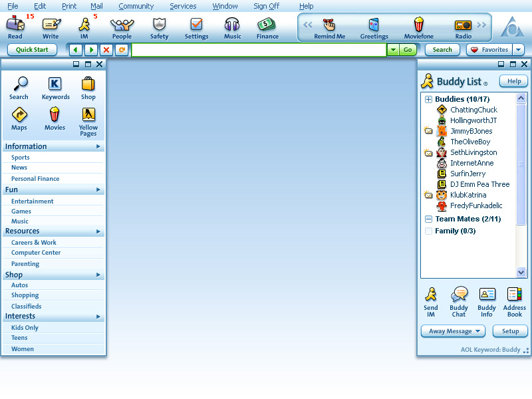Viewport: 532px width, 399px height.
Task: Open the Yellow Pages icon
Action: tap(88, 114)
